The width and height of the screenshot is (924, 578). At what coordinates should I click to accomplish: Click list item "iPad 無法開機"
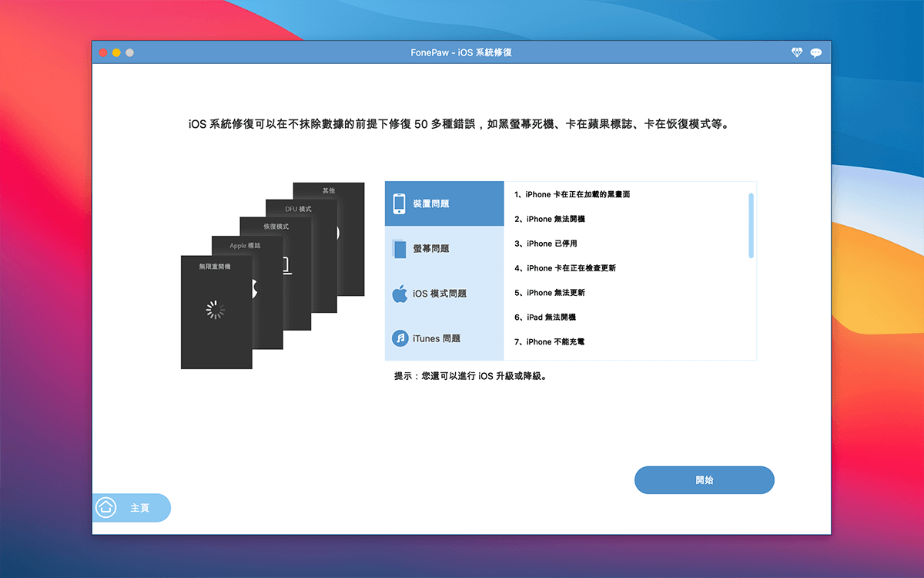[545, 318]
